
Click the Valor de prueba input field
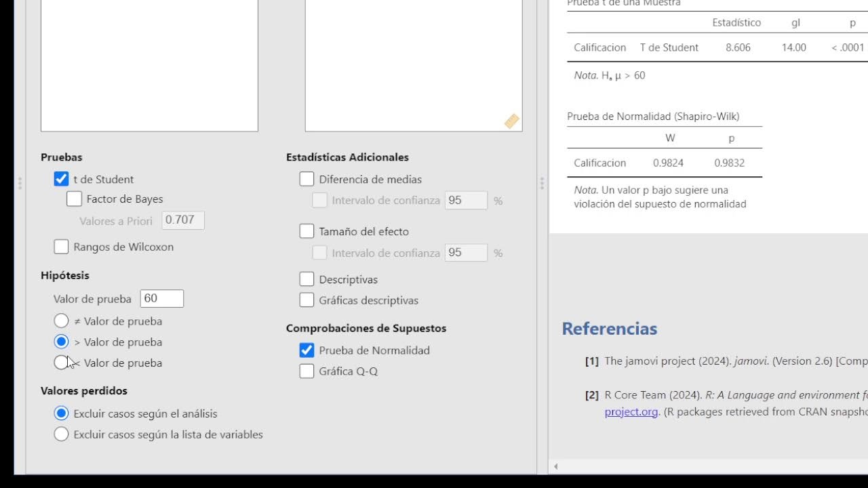coord(162,298)
